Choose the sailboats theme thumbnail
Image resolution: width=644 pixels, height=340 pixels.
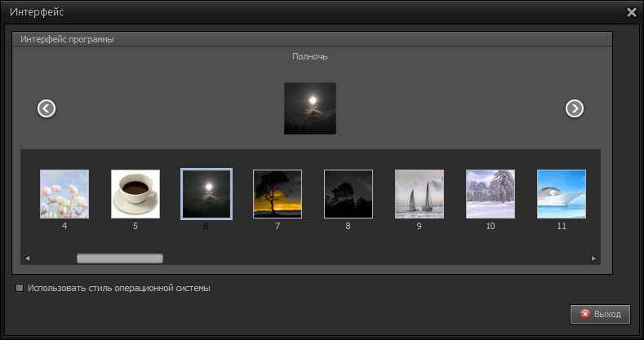[x=420, y=194]
